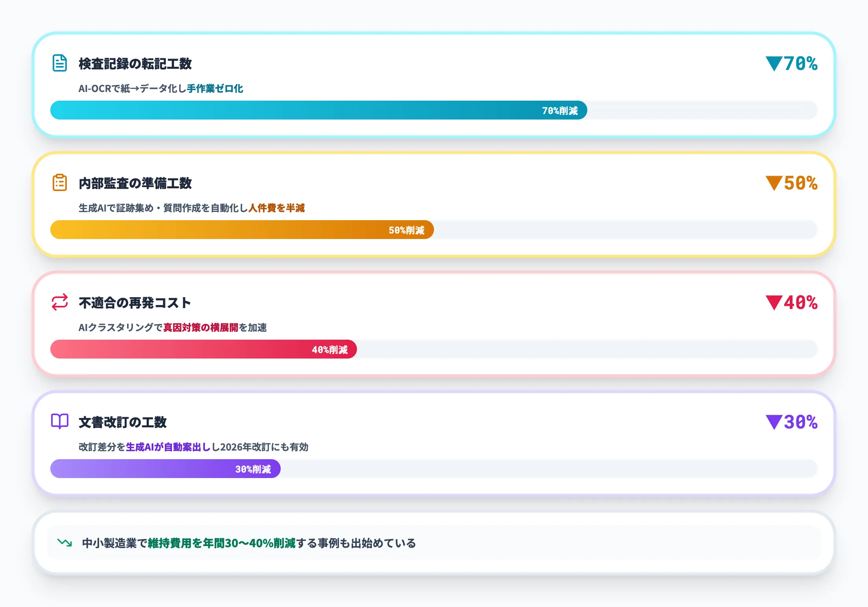The image size is (868, 607).
Task: Select the clipboard icon on 内部監査の準備工数 card
Action: tap(60, 182)
